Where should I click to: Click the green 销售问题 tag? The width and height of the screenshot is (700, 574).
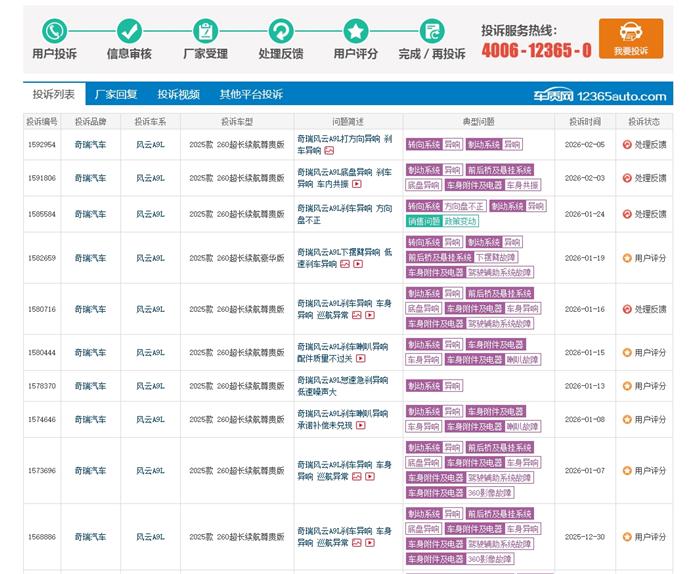(423, 221)
